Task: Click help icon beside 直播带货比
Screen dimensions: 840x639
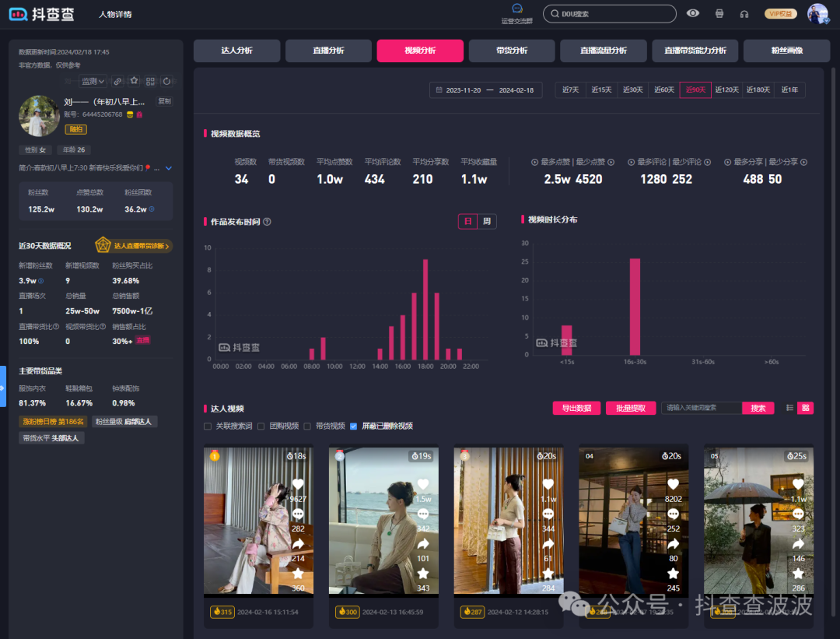Action: click(56, 326)
